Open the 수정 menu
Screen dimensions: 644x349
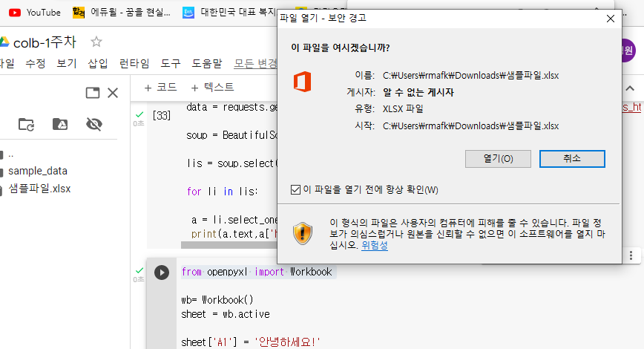click(x=36, y=63)
